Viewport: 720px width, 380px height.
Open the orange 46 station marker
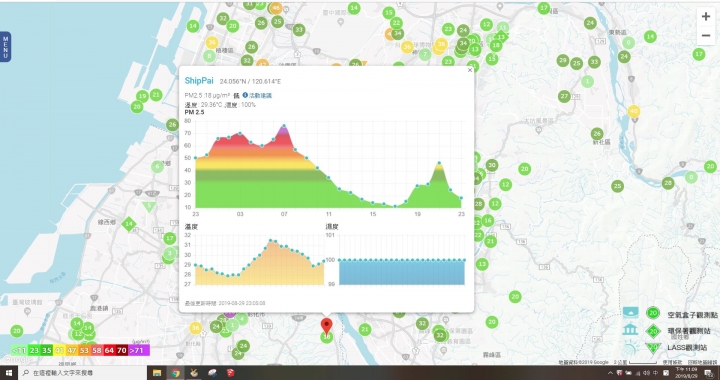click(x=276, y=8)
